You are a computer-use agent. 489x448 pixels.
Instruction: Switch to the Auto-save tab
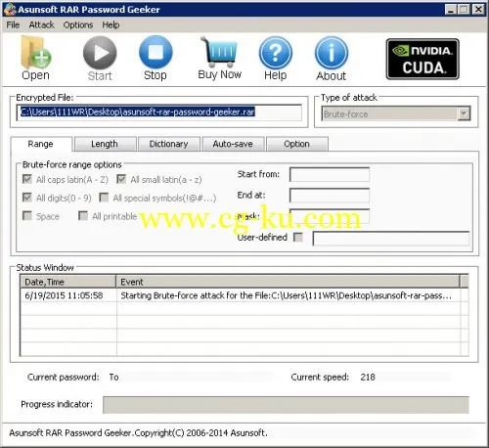pyautogui.click(x=233, y=144)
